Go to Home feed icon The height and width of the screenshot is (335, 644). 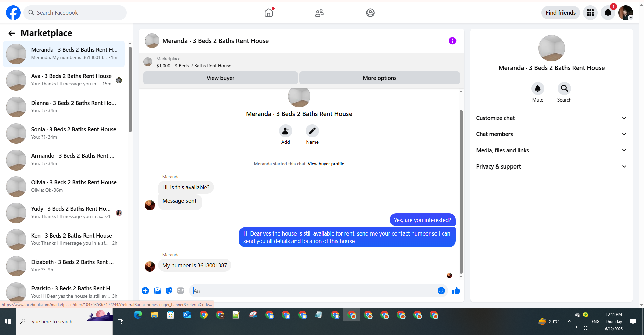point(269,13)
